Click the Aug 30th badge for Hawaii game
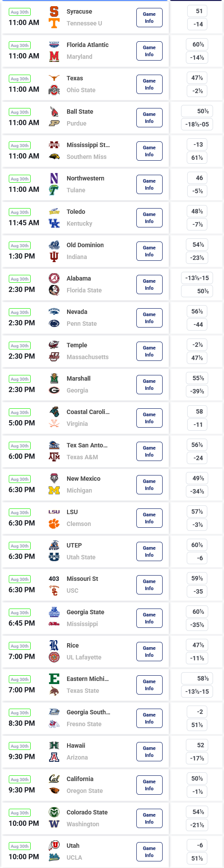Viewport: 224px width, 868px height. pyautogui.click(x=20, y=746)
